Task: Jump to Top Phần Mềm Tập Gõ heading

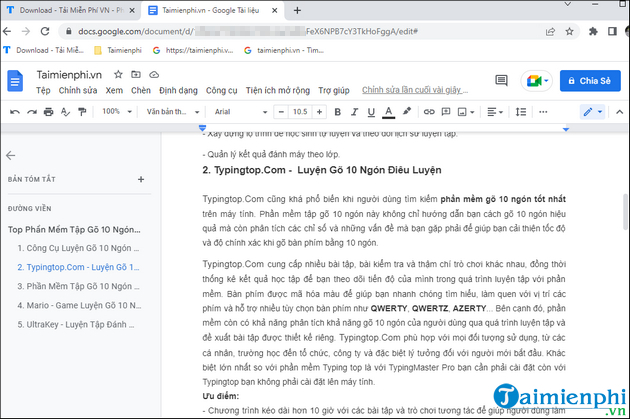Action: (74, 229)
